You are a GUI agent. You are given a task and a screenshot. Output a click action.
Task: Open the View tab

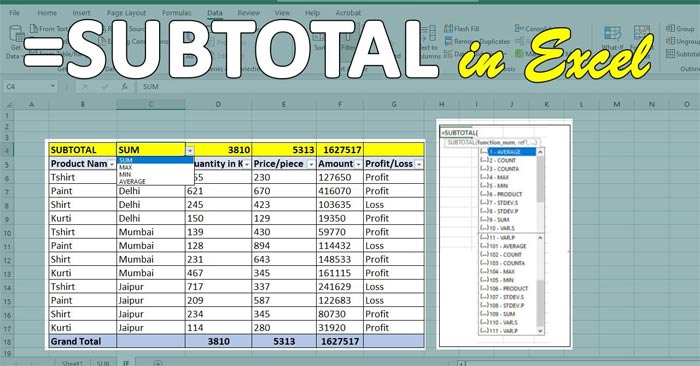[x=282, y=13]
